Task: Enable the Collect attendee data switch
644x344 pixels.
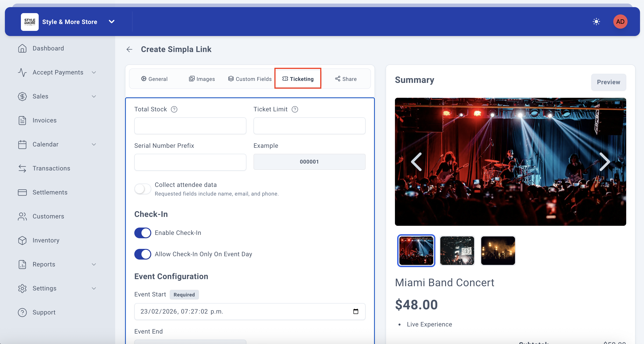Action: 143,189
